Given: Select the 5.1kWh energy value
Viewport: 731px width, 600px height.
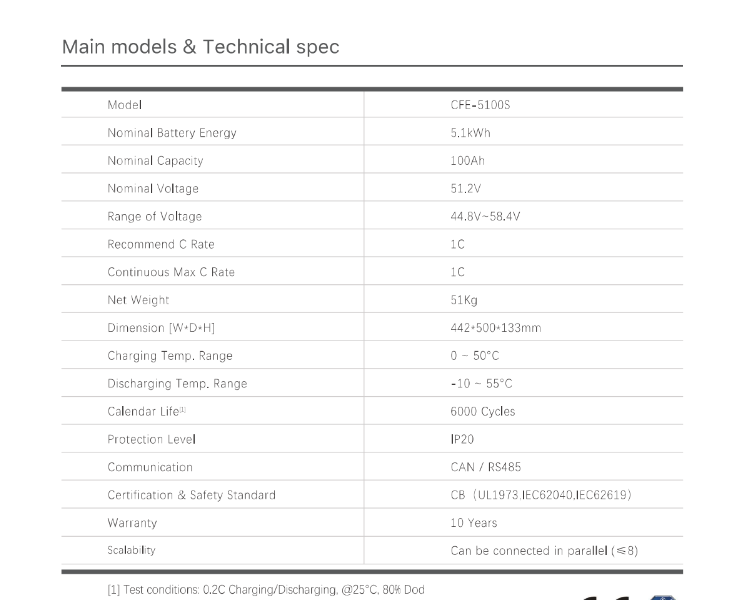Looking at the screenshot, I should point(470,133).
